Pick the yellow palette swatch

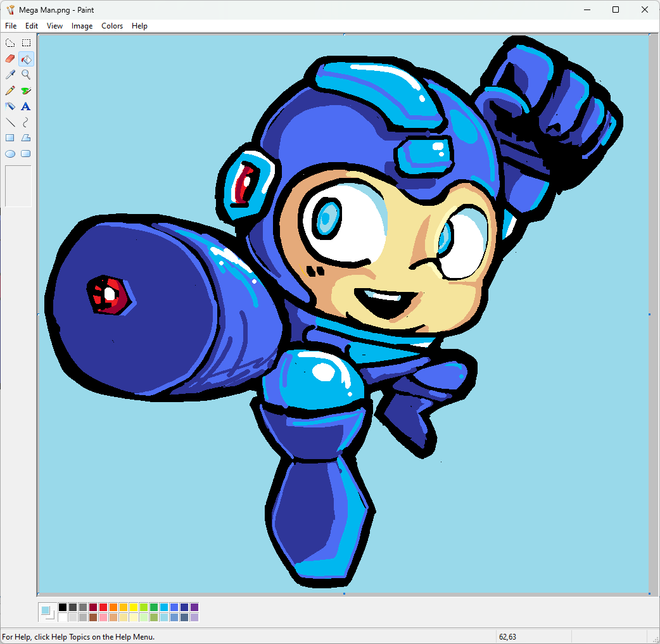tap(134, 607)
